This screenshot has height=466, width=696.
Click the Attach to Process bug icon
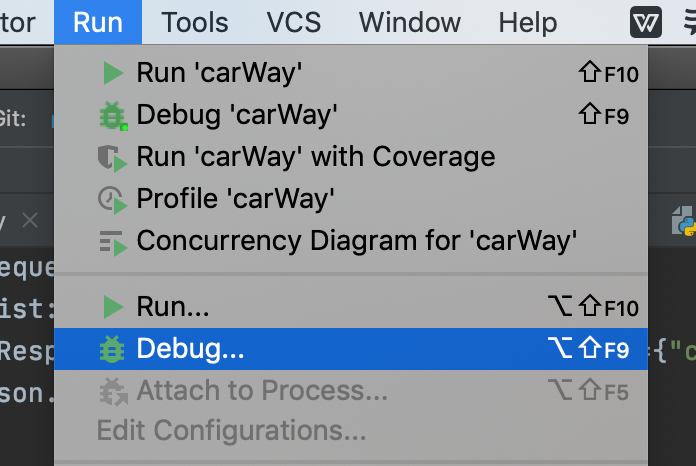point(113,391)
